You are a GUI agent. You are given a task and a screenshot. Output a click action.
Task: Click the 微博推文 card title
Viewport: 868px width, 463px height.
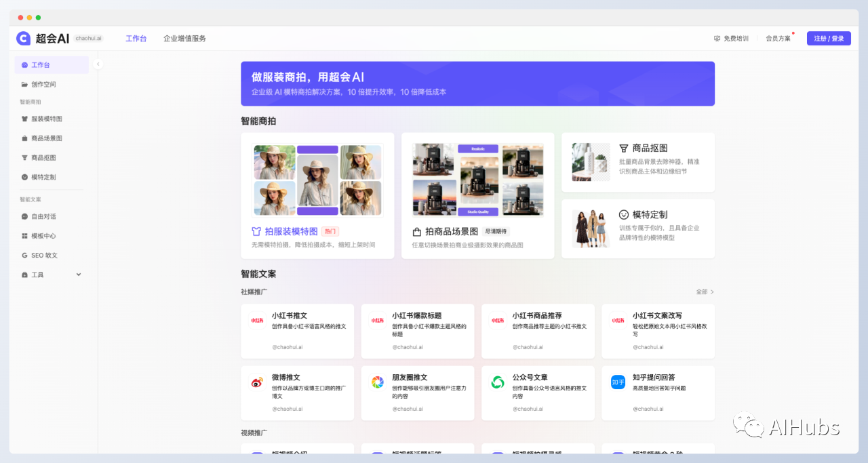point(285,378)
